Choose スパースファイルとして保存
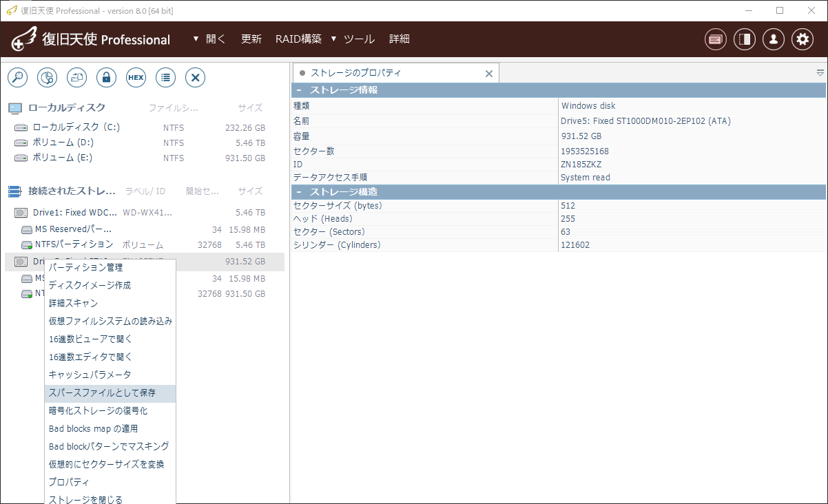 110,392
